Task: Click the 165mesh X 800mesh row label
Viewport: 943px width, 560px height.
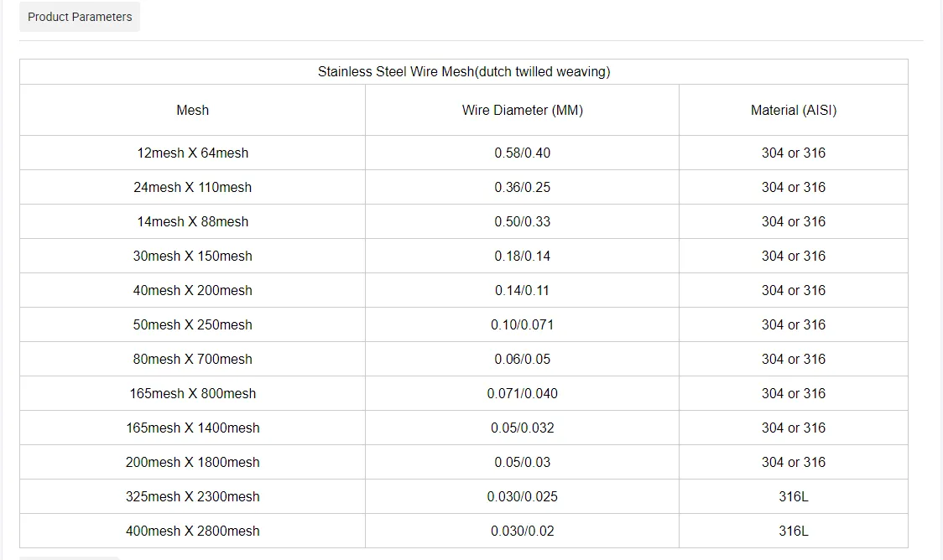Action: coord(193,393)
